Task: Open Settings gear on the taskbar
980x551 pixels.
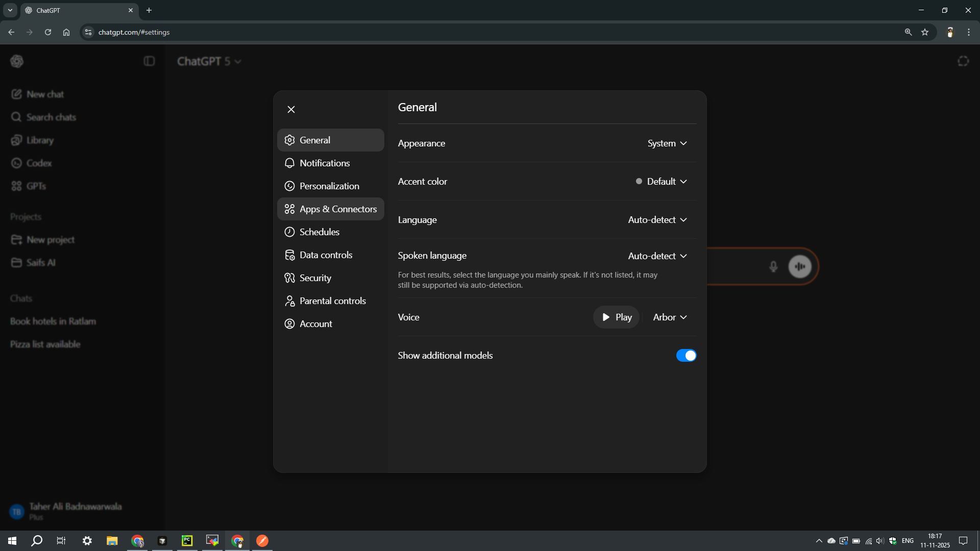Action: 87,541
